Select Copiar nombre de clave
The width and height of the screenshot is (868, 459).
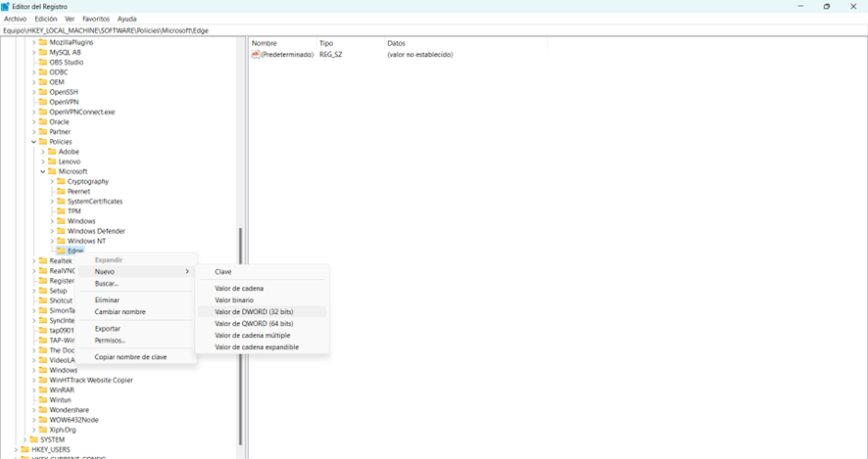point(135,356)
